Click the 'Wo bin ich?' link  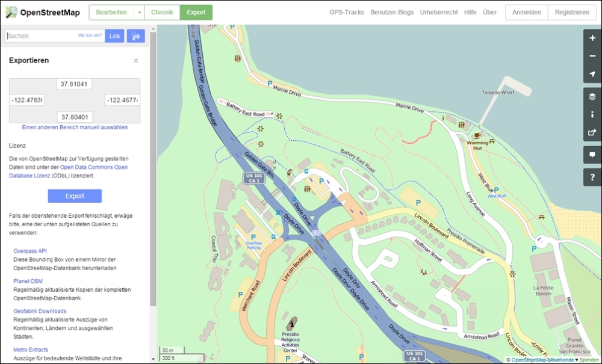pyautogui.click(x=90, y=35)
